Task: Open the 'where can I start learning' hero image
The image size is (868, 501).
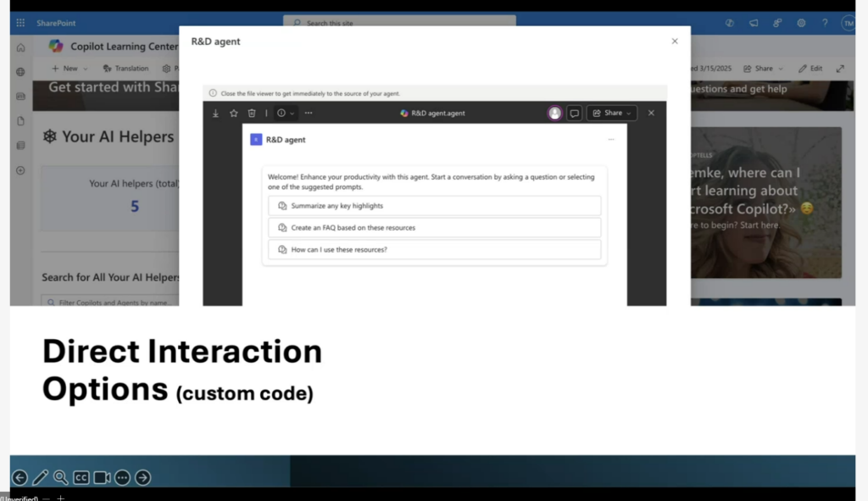Action: pos(765,203)
